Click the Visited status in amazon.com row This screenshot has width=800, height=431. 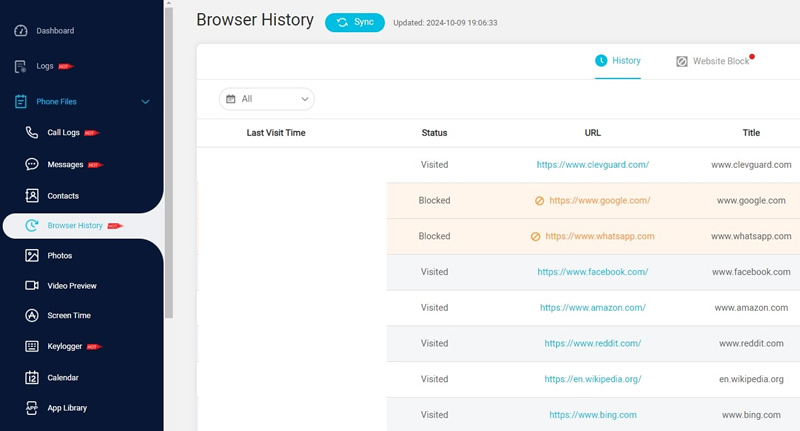[434, 308]
